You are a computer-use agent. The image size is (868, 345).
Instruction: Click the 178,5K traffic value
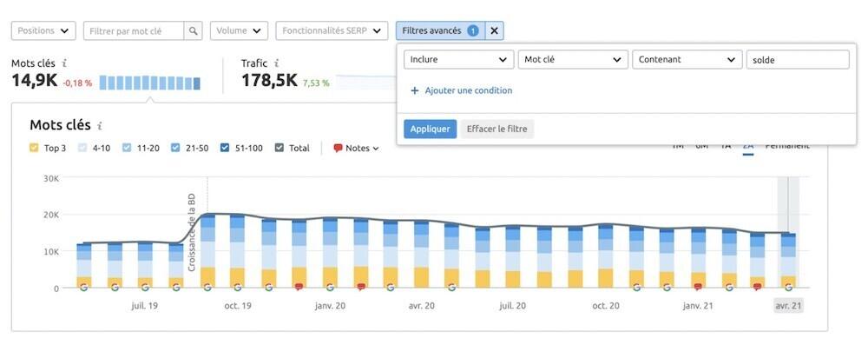(x=270, y=81)
